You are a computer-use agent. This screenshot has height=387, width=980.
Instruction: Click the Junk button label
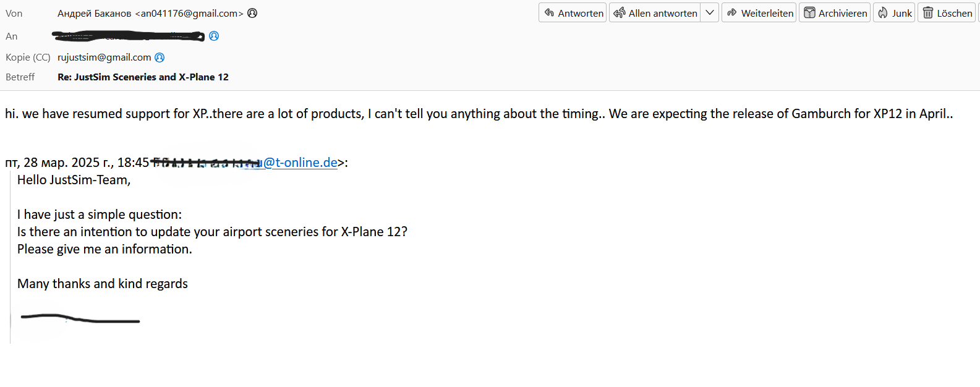(902, 13)
